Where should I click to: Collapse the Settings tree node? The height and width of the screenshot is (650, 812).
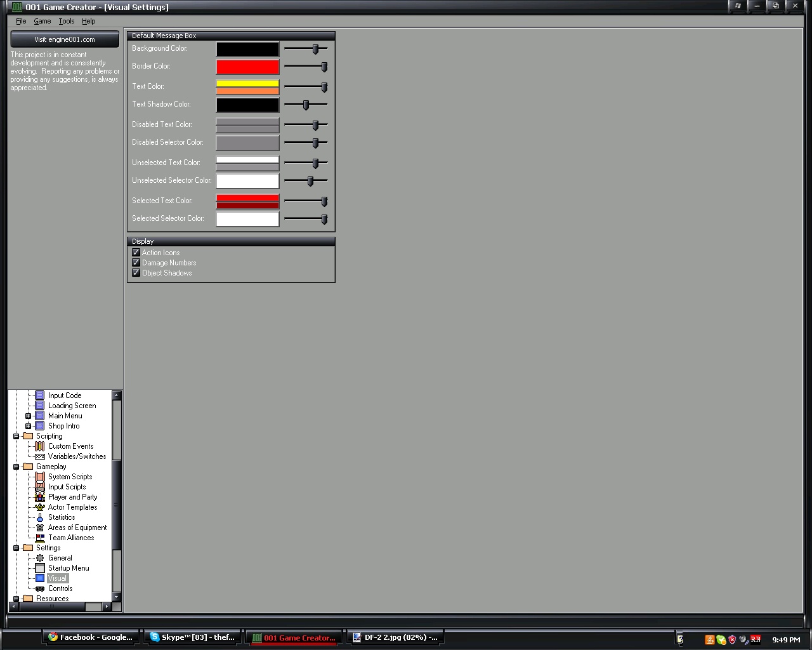16,548
